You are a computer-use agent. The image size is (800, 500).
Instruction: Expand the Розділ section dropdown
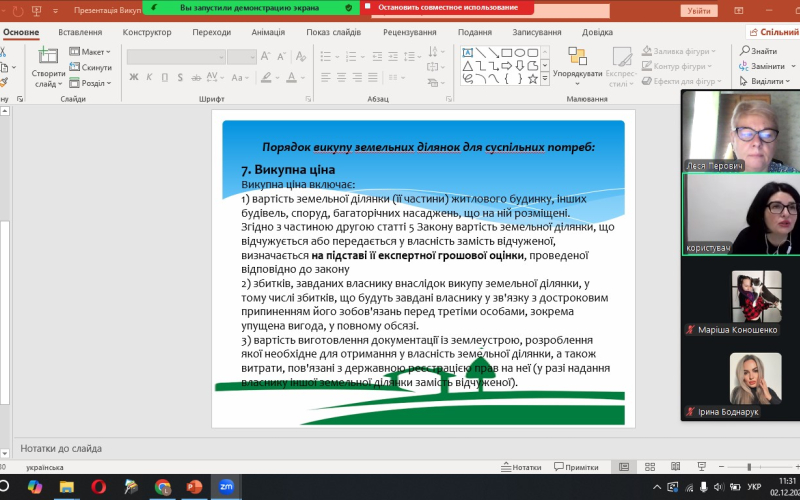pyautogui.click(x=93, y=83)
